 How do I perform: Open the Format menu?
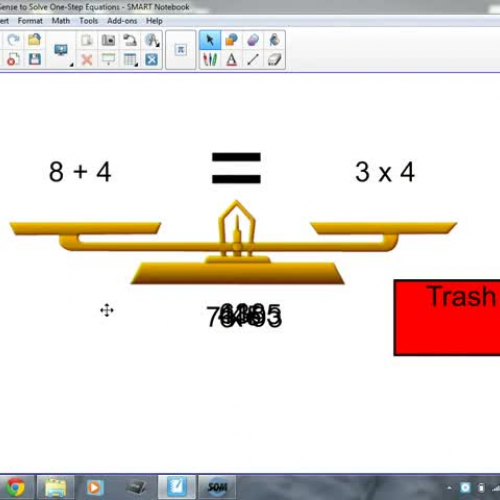pyautogui.click(x=30, y=21)
